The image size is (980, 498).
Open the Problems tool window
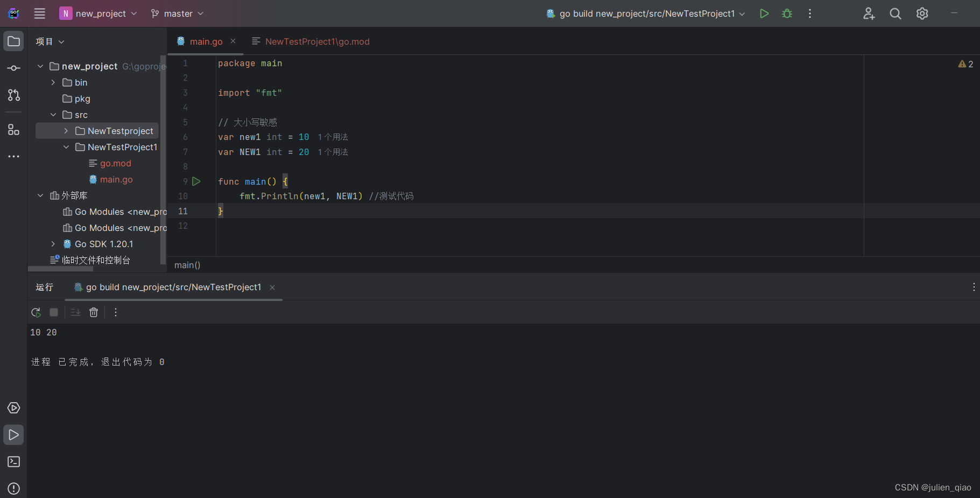click(x=14, y=489)
